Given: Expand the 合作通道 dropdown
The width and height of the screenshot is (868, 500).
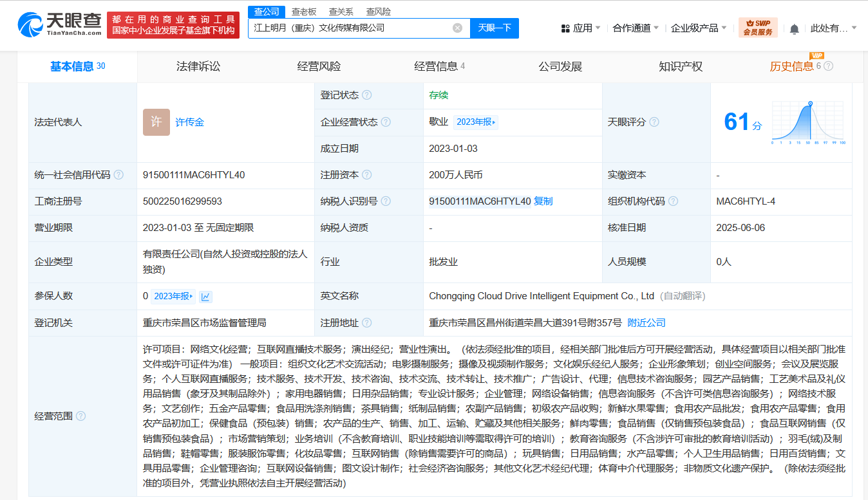Looking at the screenshot, I should [x=636, y=28].
